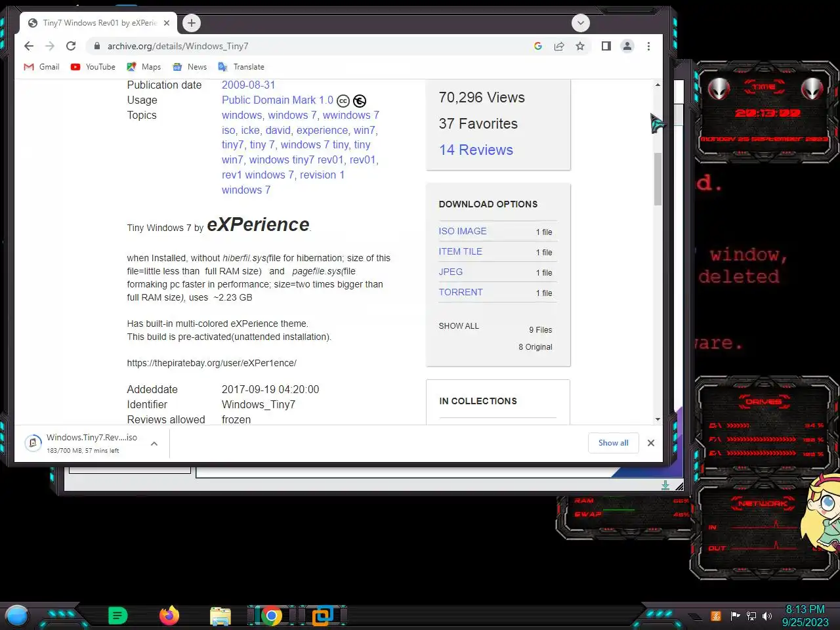Open the tab search dropdown
This screenshot has width=840, height=630.
(x=580, y=23)
